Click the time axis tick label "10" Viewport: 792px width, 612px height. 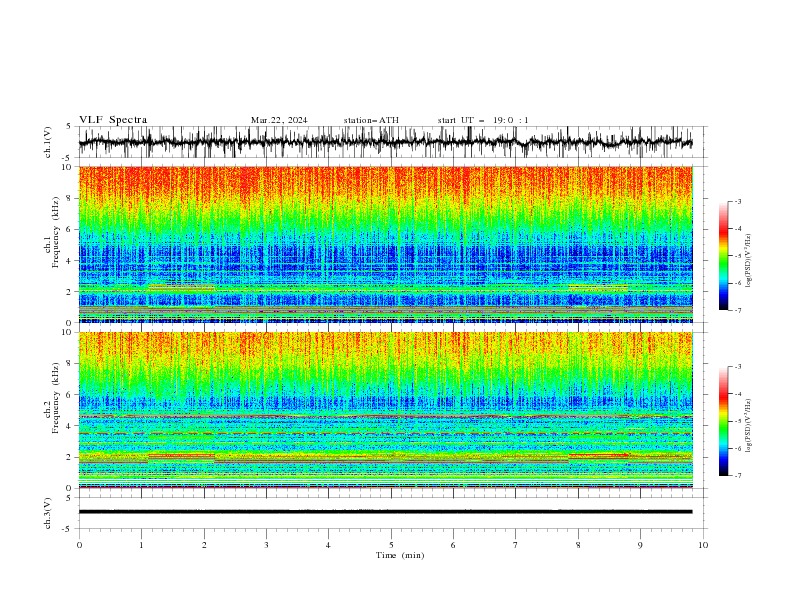pos(703,545)
